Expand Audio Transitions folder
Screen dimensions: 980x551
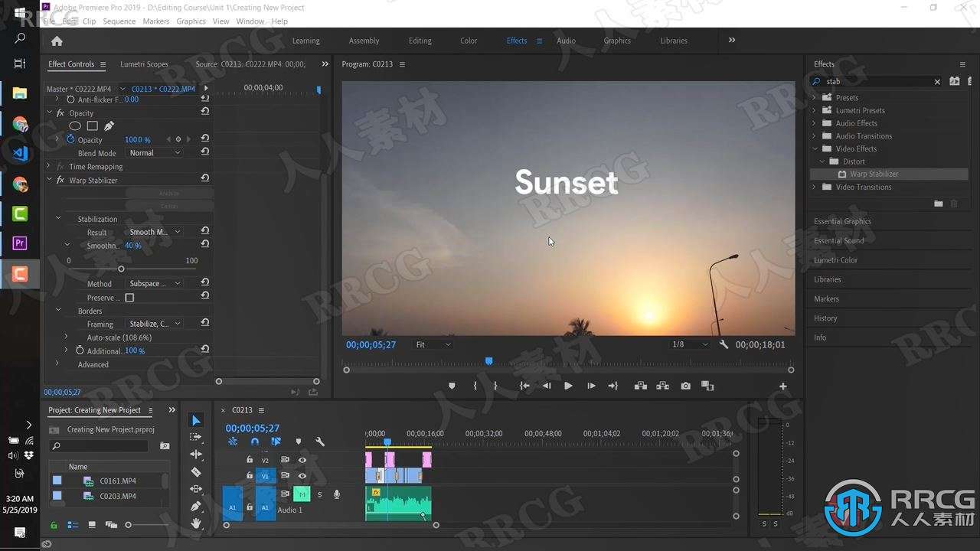[815, 135]
